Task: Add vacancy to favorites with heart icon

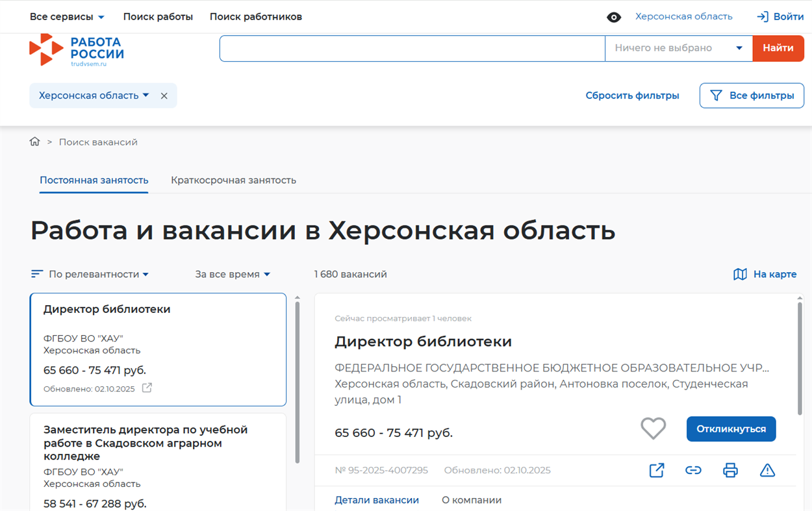Action: pyautogui.click(x=653, y=429)
